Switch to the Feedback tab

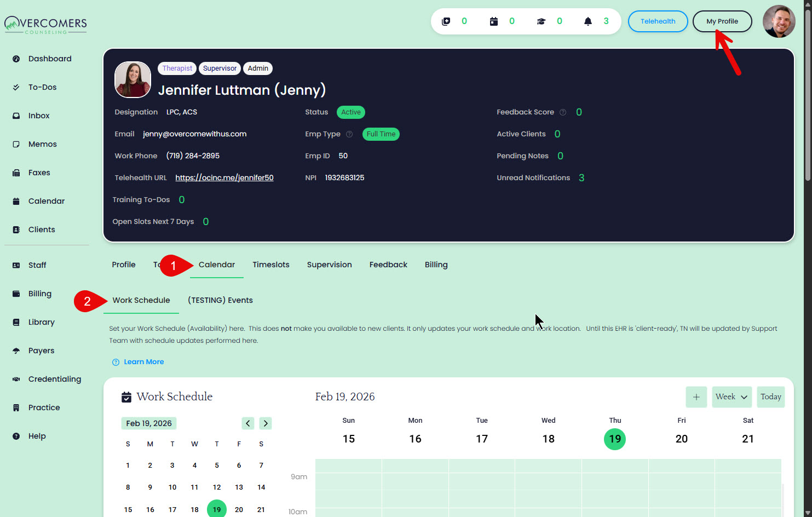[388, 265]
